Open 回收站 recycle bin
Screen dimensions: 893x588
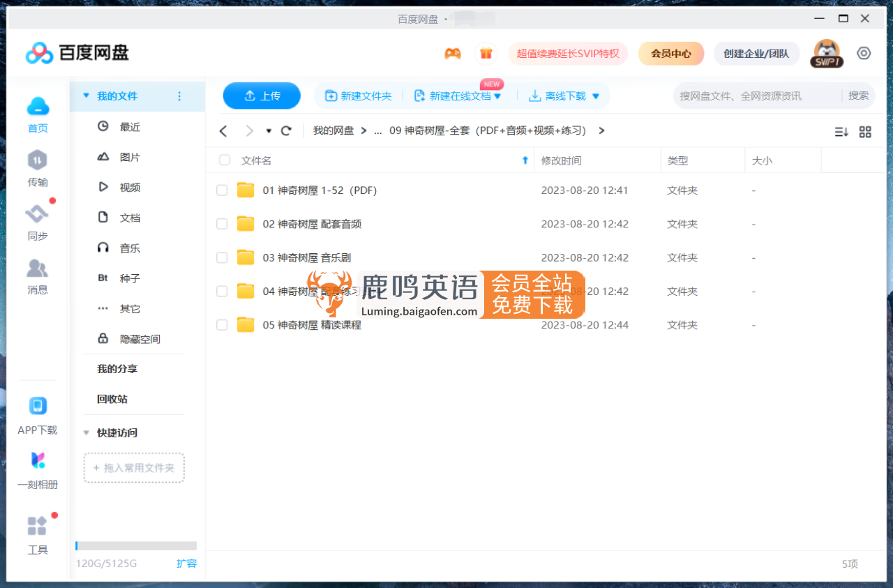click(112, 399)
